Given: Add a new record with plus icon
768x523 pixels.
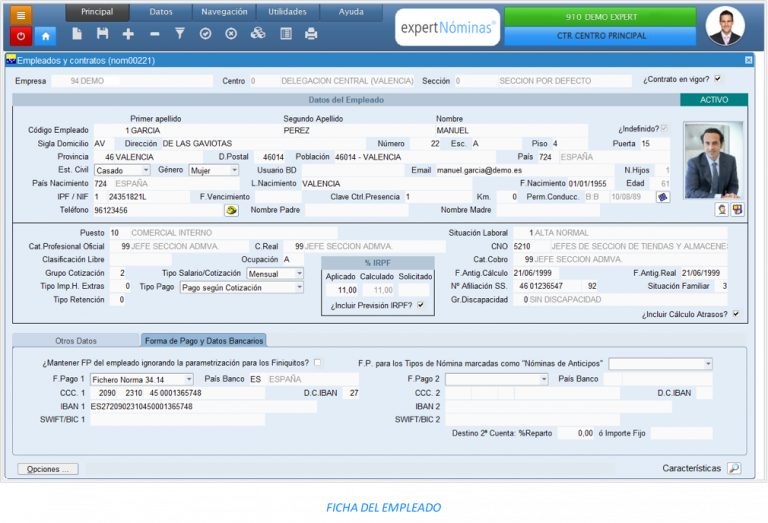Looking at the screenshot, I should (128, 34).
